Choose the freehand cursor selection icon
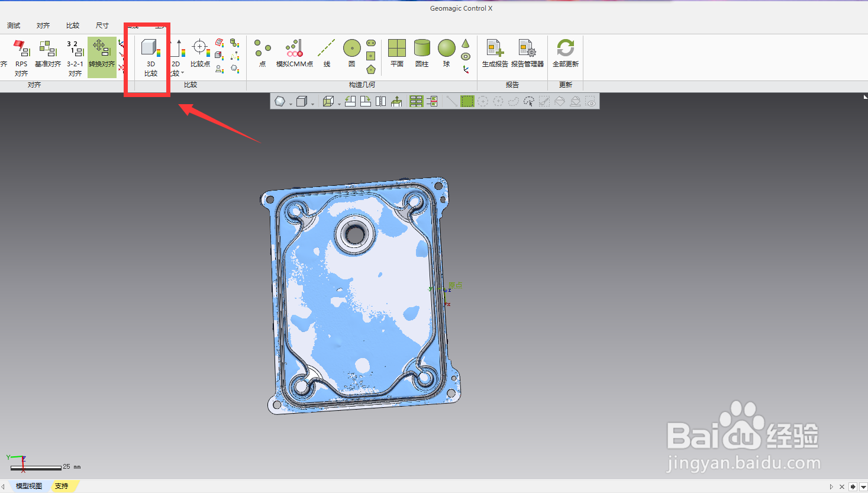The image size is (868, 493). click(x=529, y=101)
